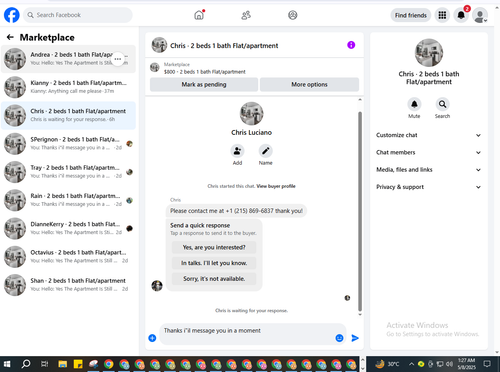
Task: Open Sticky Notes from the taskbar
Action: coord(78,364)
